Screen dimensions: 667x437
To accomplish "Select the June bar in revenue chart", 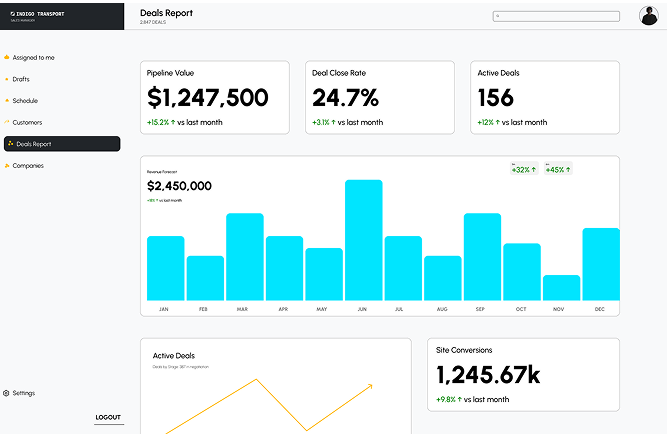I will tap(363, 240).
